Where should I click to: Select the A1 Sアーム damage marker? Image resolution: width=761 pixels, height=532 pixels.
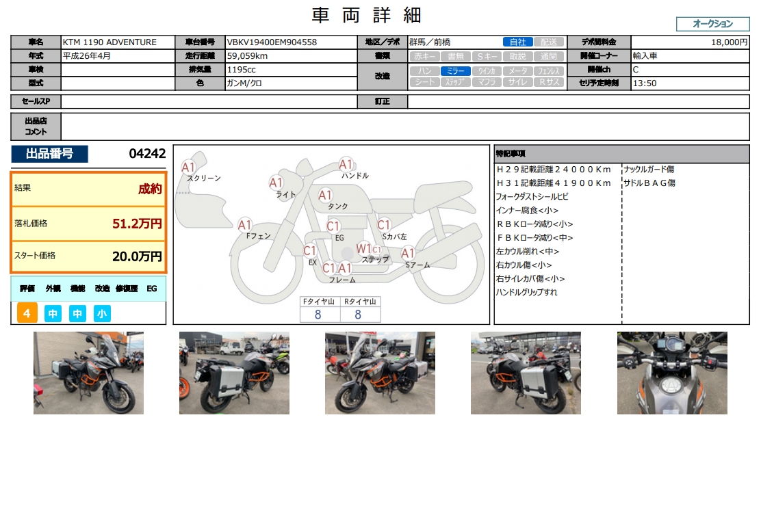click(x=408, y=252)
